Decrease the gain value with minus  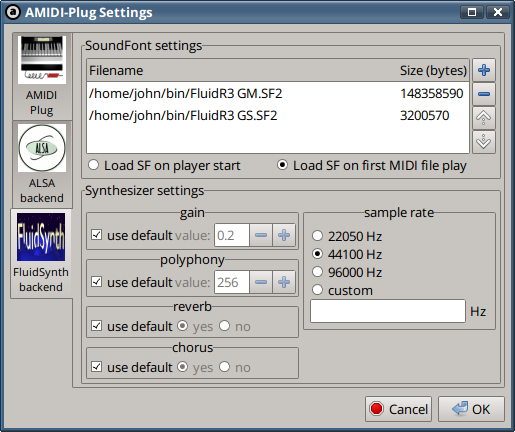(x=261, y=235)
